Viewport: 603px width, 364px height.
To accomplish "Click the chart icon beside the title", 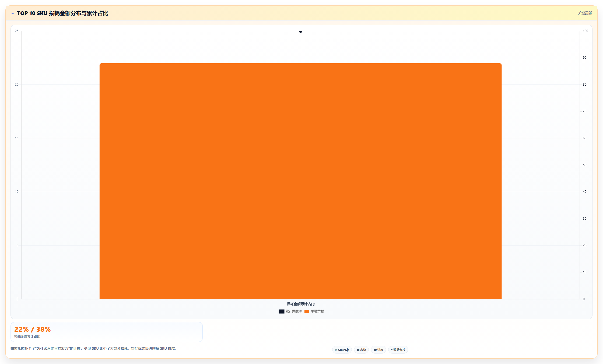I will pyautogui.click(x=13, y=13).
